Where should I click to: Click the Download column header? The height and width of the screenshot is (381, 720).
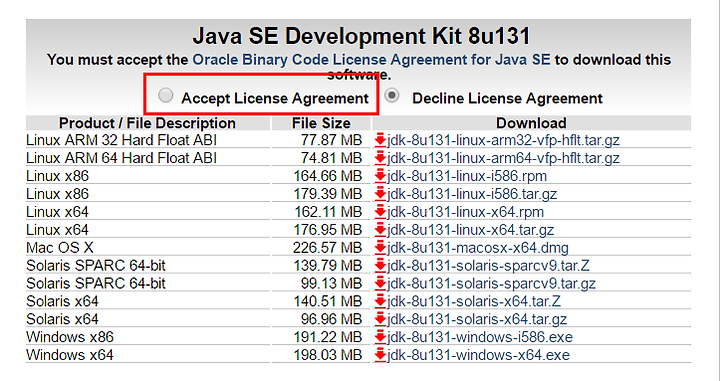[531, 123]
